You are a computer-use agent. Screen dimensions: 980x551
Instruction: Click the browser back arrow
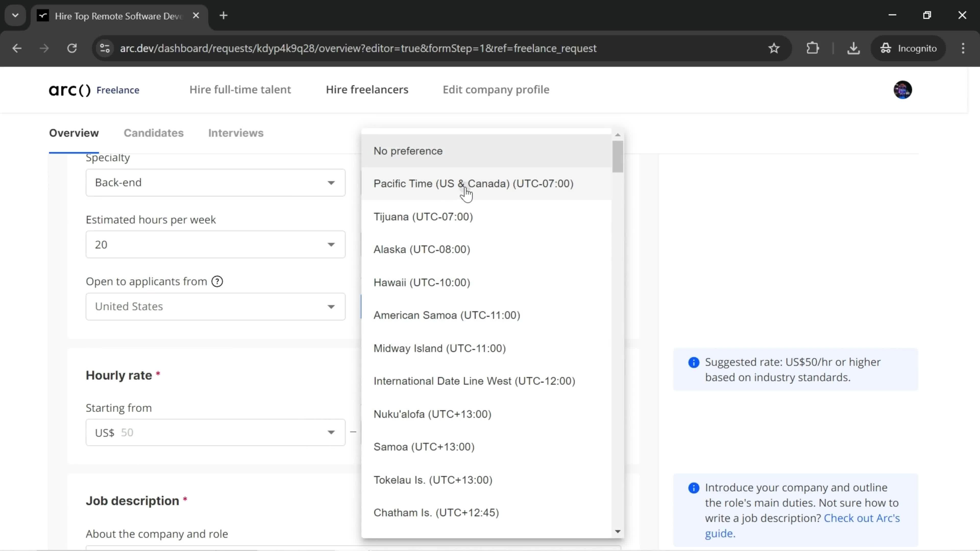17,48
